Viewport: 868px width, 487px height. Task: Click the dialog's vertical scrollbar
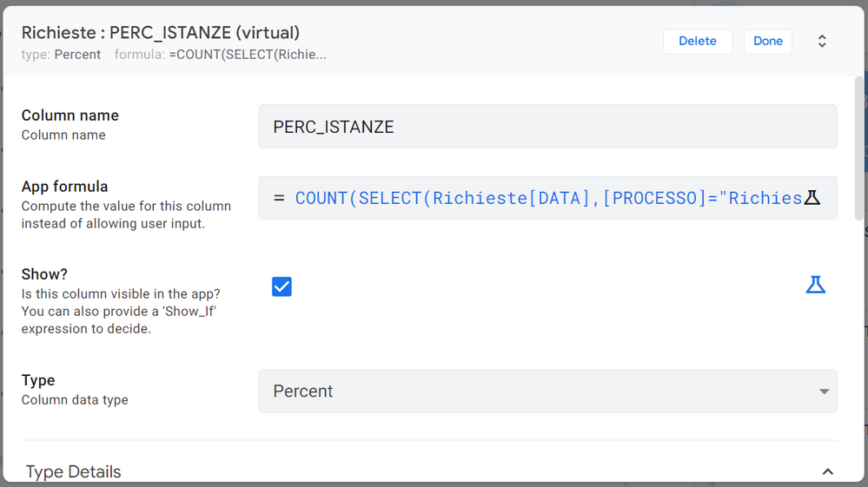[859, 148]
